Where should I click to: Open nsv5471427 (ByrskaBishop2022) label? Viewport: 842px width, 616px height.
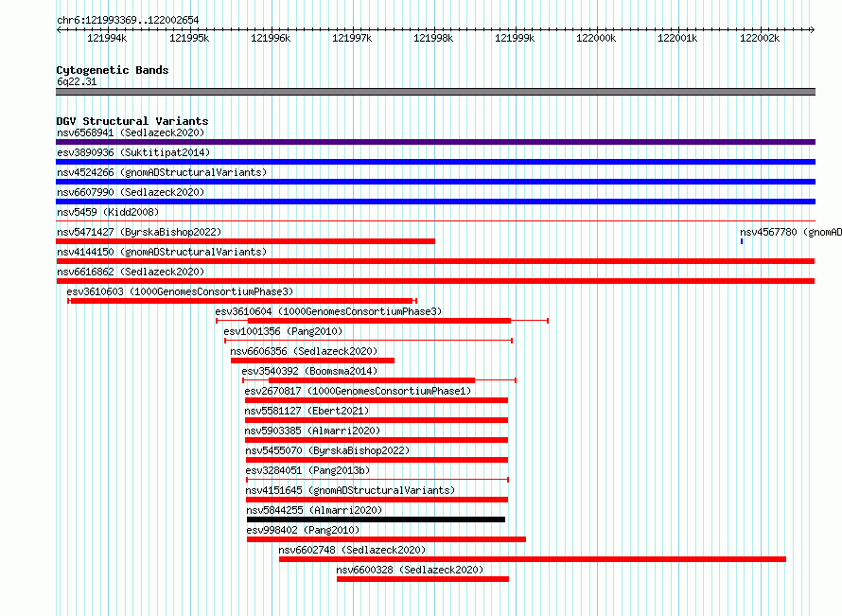click(x=139, y=232)
